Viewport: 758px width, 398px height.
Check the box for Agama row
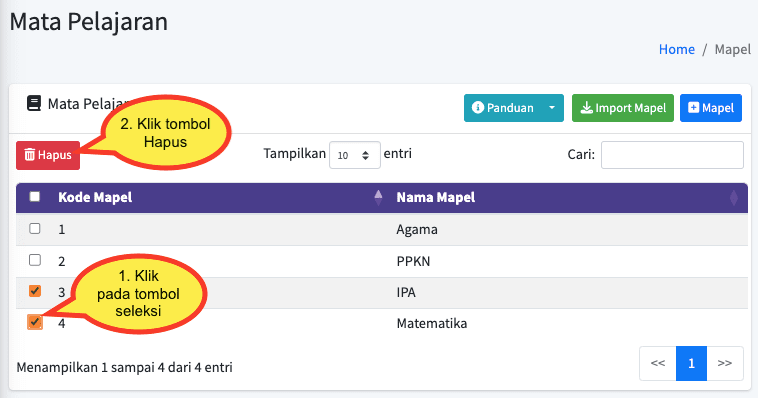[34, 228]
